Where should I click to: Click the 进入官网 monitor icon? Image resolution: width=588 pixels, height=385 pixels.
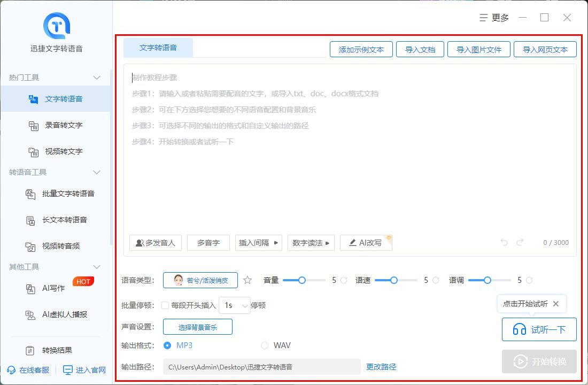coord(68,370)
